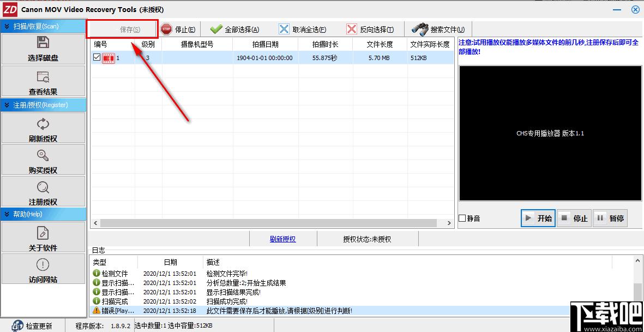The height and width of the screenshot is (332, 644).
Task: Select log entry 分析总数量:2;开始生成结果
Action: (246, 283)
